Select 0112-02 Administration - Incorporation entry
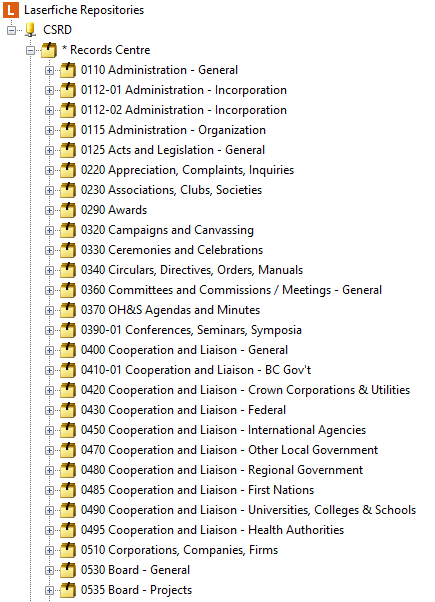 [x=184, y=110]
